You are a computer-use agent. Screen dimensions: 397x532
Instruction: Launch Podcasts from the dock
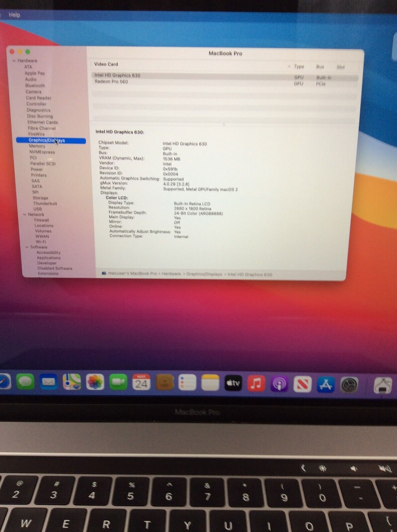(x=279, y=384)
